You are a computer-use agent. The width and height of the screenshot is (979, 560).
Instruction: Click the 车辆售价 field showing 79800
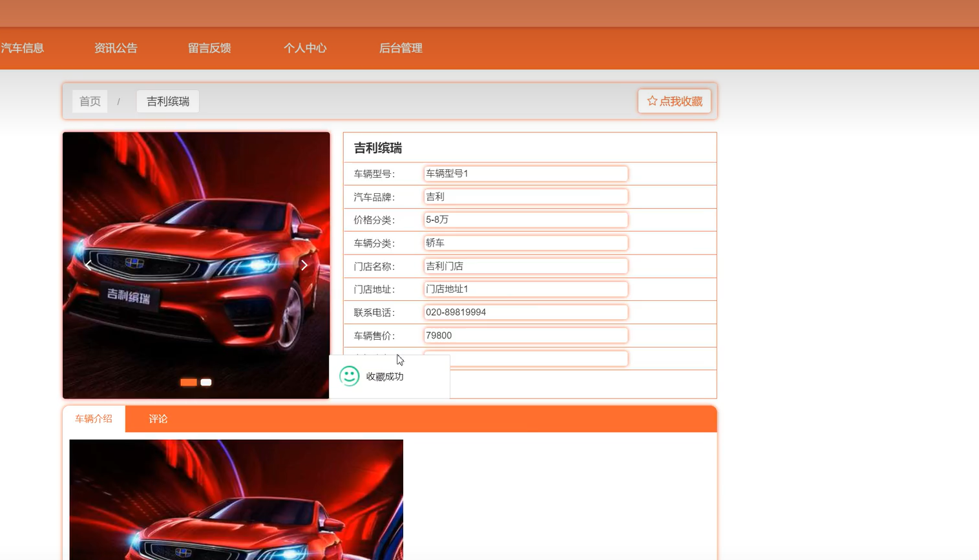click(525, 335)
